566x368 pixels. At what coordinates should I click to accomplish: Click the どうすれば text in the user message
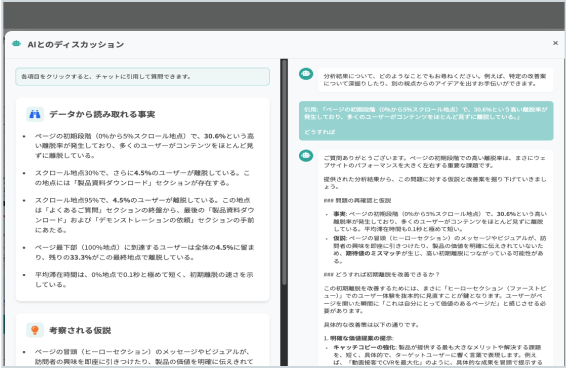tap(319, 132)
